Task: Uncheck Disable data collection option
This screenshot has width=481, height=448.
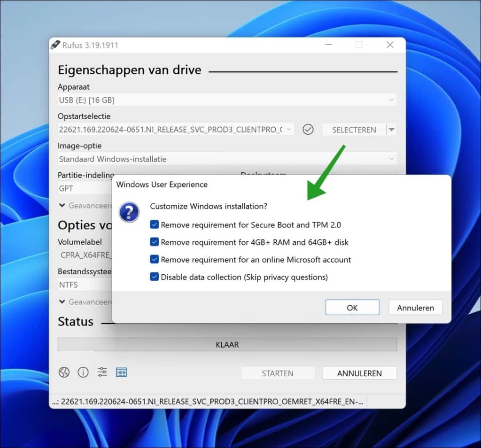Action: [x=155, y=277]
